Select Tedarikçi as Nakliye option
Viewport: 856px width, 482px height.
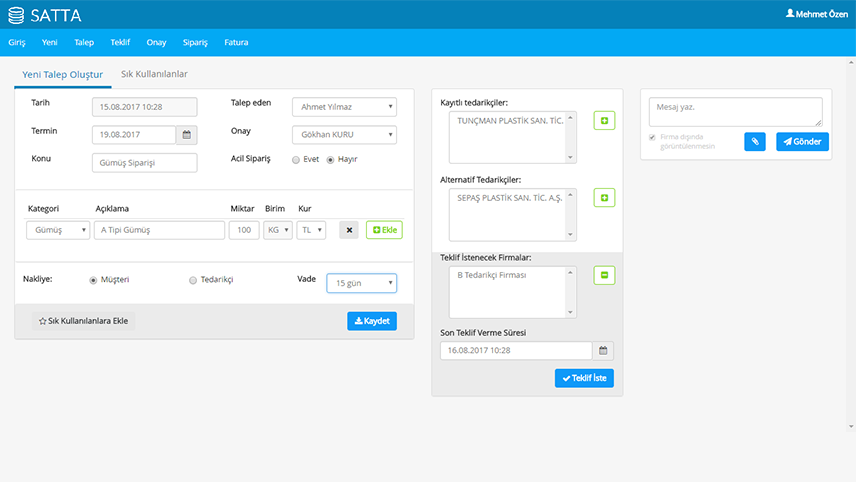point(193,281)
